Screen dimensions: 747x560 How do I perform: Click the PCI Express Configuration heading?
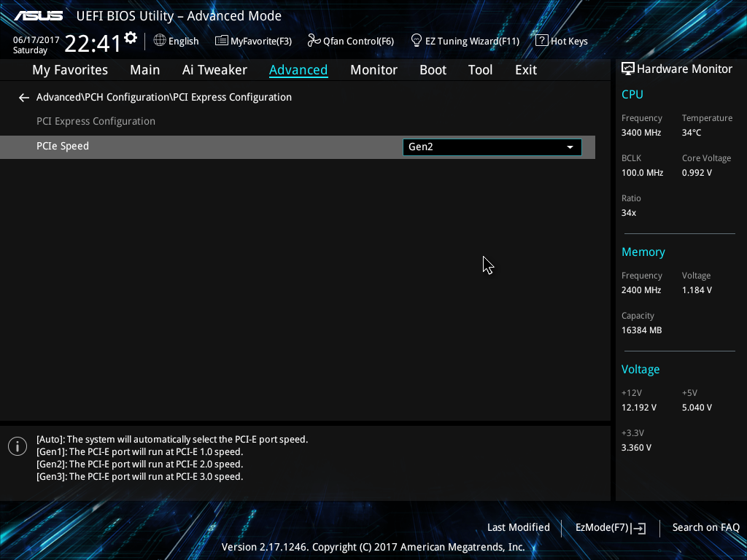[96, 122]
